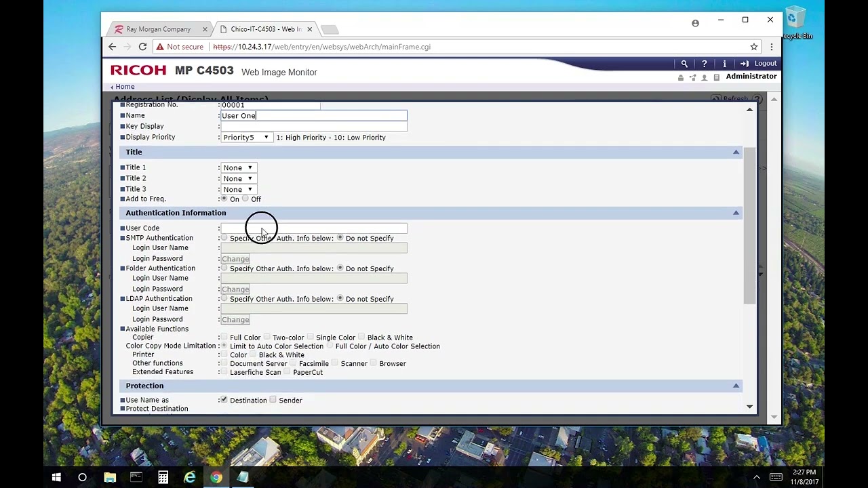This screenshot has width=868, height=488.
Task: Close the Ray Morgan Company tab
Action: pos(205,29)
